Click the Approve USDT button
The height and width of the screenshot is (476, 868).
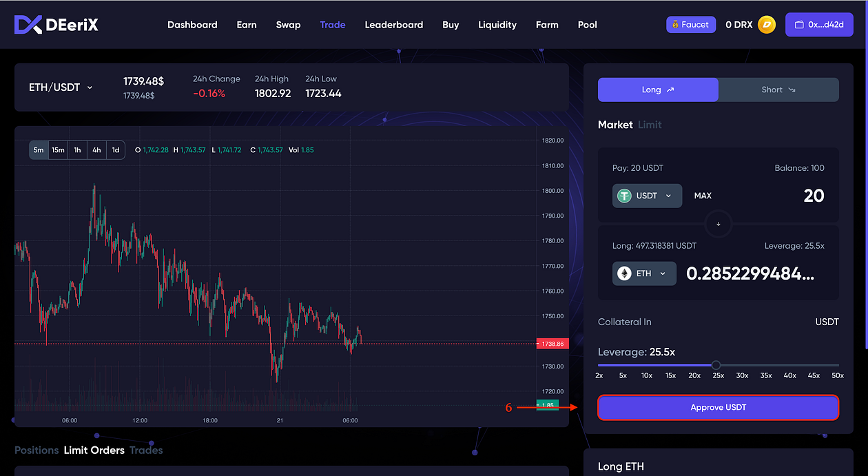click(719, 408)
